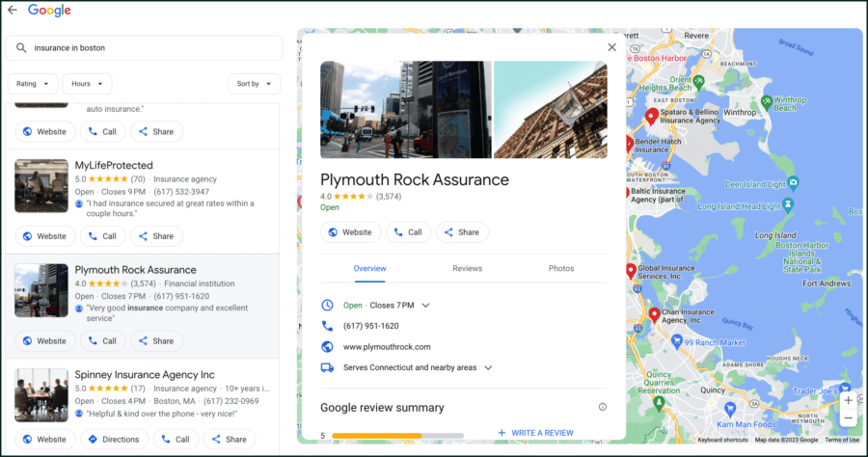Switch to the Reviews tab
The image size is (868, 457).
coord(467,268)
